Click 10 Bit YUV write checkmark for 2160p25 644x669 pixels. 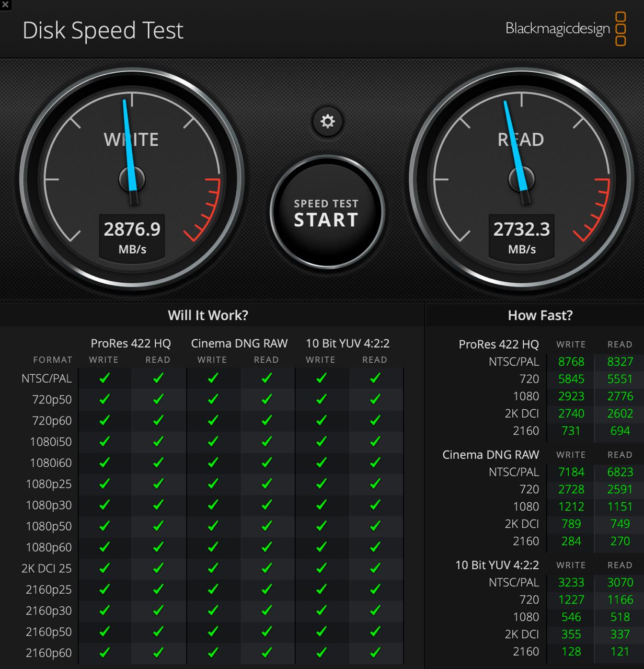pyautogui.click(x=321, y=589)
